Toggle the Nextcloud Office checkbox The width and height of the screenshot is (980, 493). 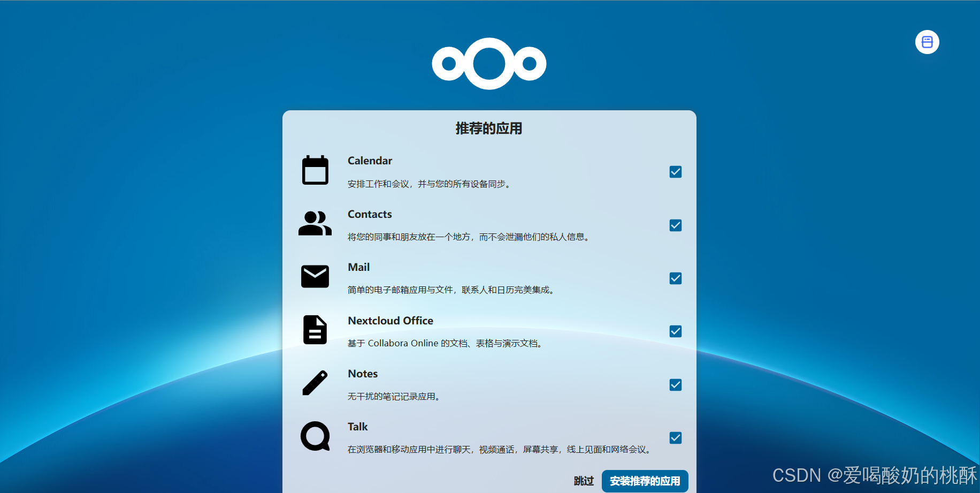675,331
